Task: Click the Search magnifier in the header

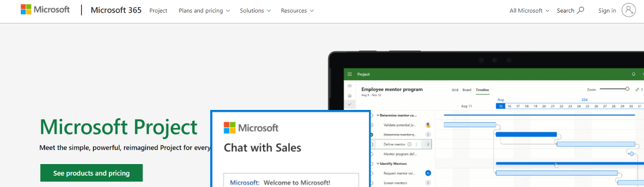Action: click(x=581, y=10)
